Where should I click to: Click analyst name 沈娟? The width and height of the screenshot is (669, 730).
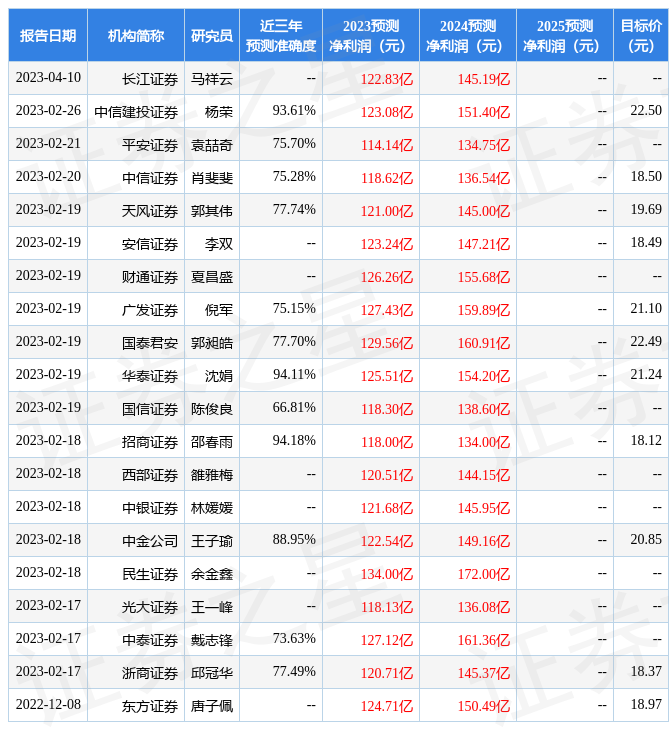pos(219,376)
